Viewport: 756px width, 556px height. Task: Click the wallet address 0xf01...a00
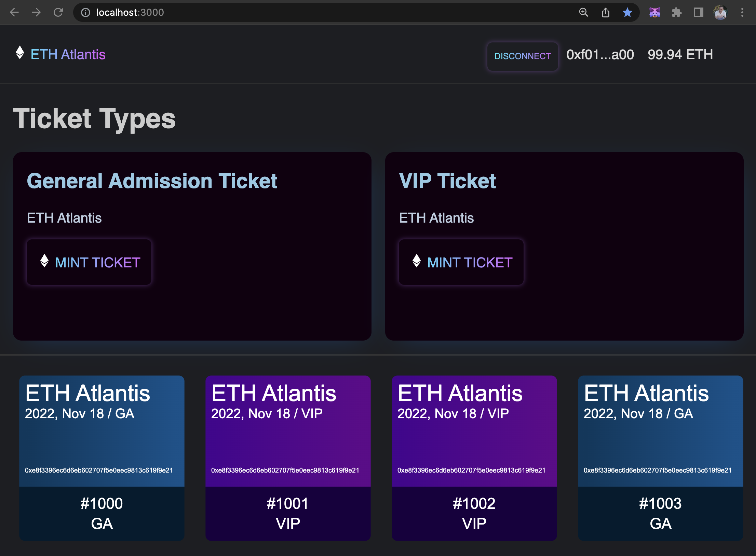[x=600, y=55]
